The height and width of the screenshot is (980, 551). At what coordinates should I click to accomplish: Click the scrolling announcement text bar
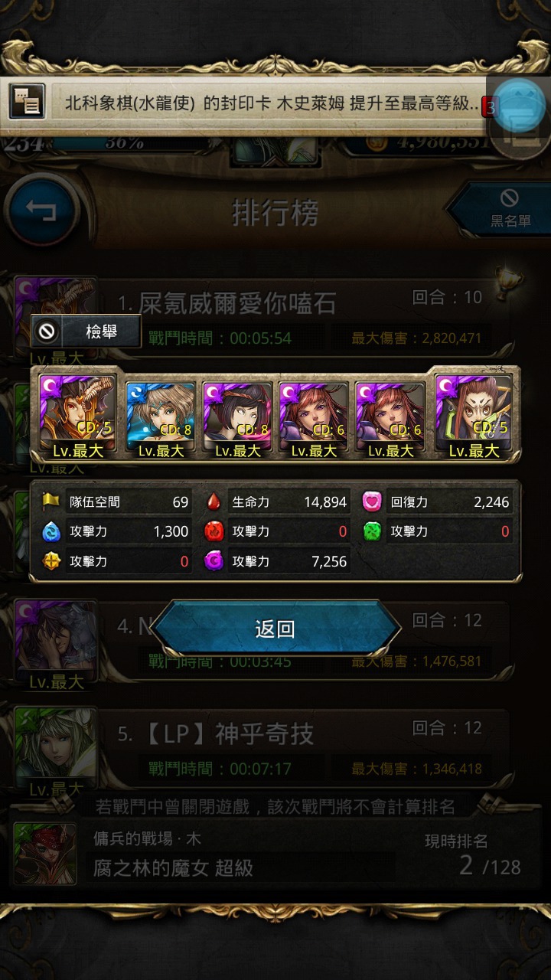tap(268, 103)
